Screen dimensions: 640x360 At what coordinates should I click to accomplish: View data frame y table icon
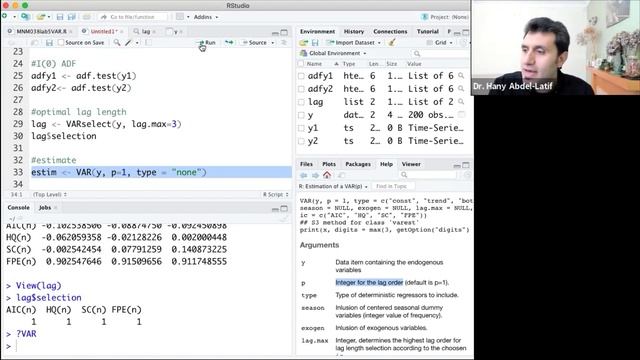click(462, 115)
